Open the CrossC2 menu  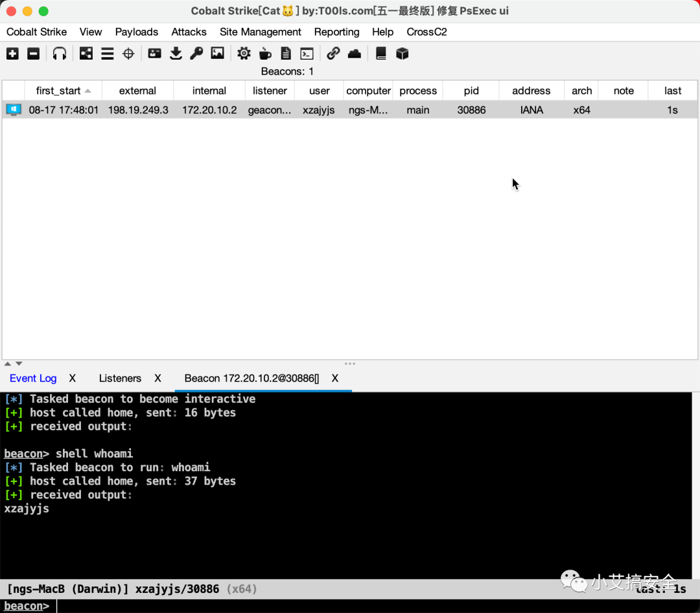point(426,32)
